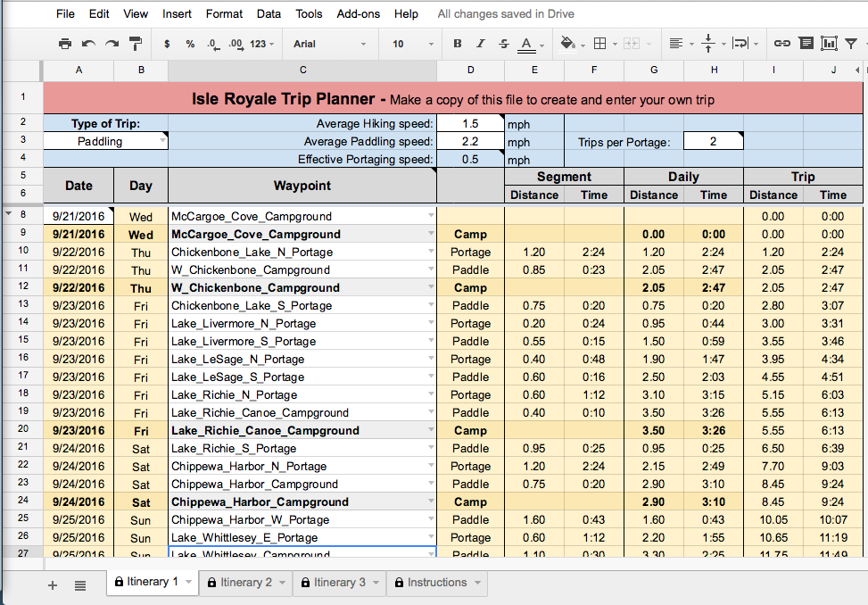Viewport: 868px width, 605px height.
Task: Click the Print icon in the toolbar
Action: coord(64,44)
